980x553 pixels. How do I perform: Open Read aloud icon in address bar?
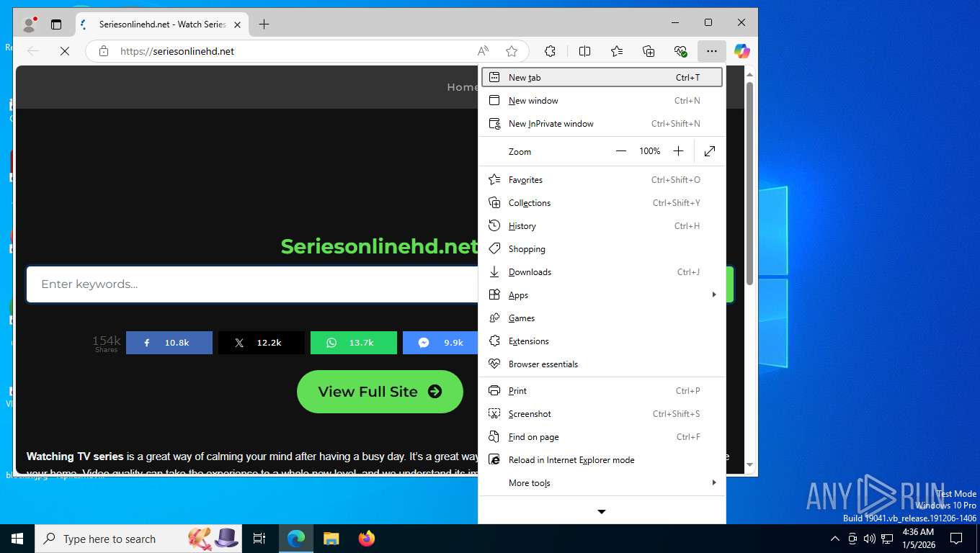(483, 51)
